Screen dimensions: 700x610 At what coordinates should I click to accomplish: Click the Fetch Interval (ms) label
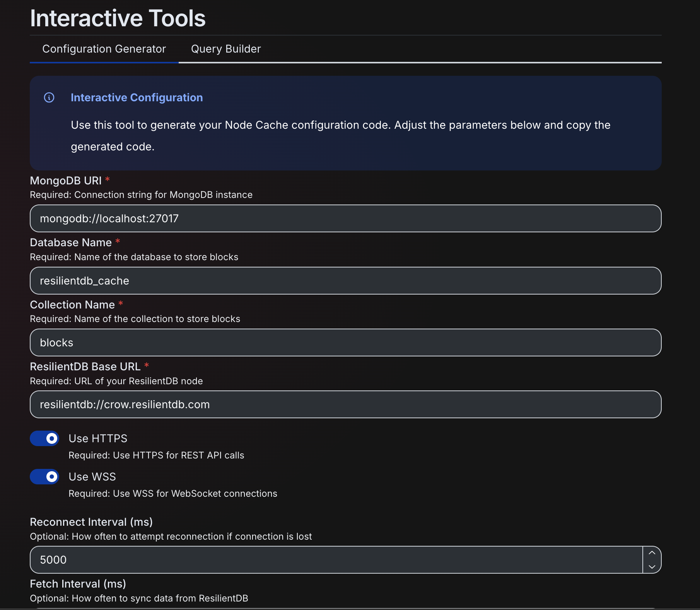click(78, 584)
